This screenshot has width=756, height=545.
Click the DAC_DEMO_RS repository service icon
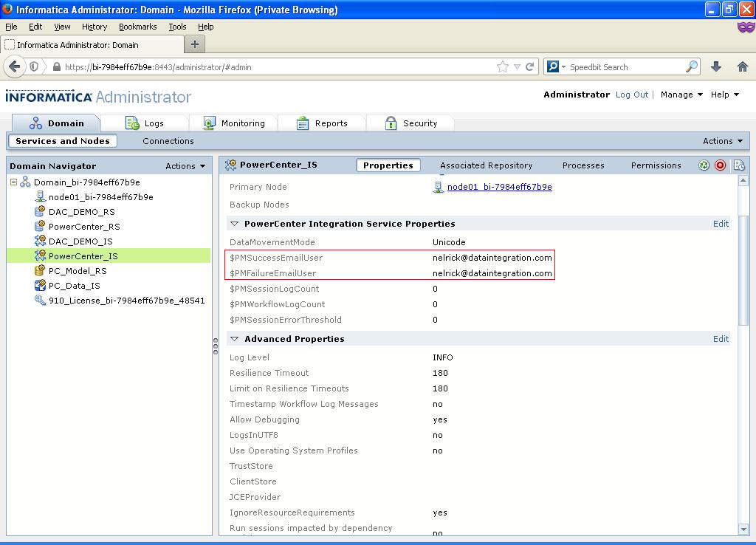pos(40,211)
